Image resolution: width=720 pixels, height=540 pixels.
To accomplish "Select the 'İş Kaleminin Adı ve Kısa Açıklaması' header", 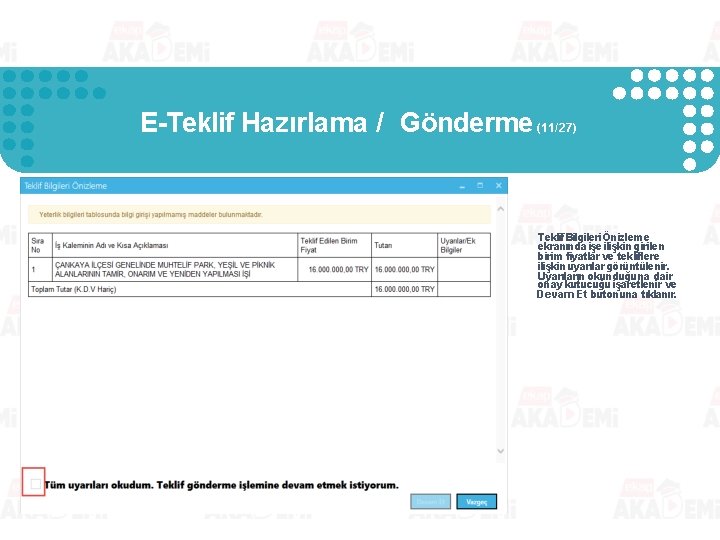I will 175,245.
